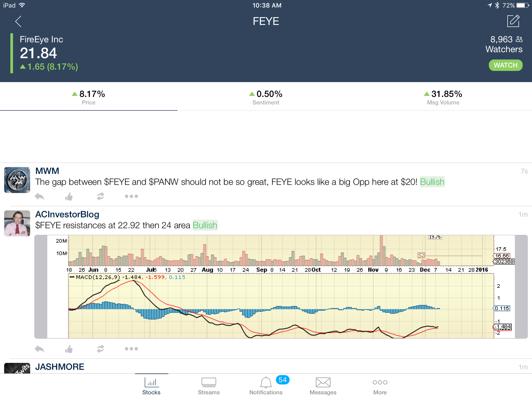The height and width of the screenshot is (399, 532).
Task: Open the ACInvestorBlog username link
Action: pyautogui.click(x=67, y=214)
